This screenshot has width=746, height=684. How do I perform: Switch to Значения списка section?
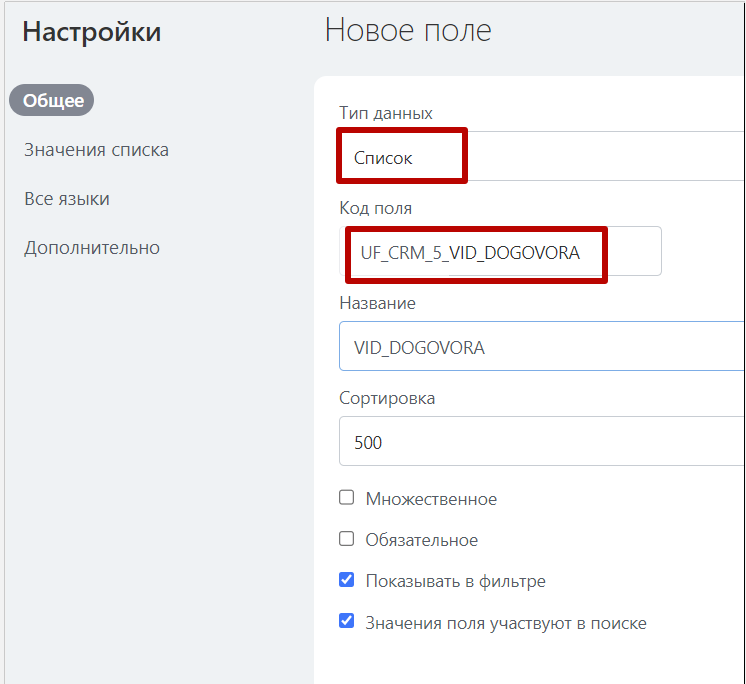(96, 150)
